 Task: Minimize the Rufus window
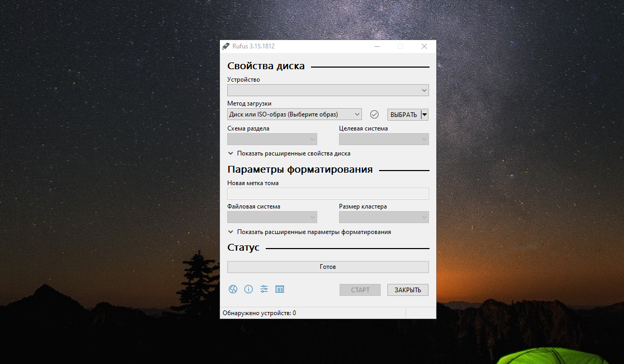coord(376,46)
